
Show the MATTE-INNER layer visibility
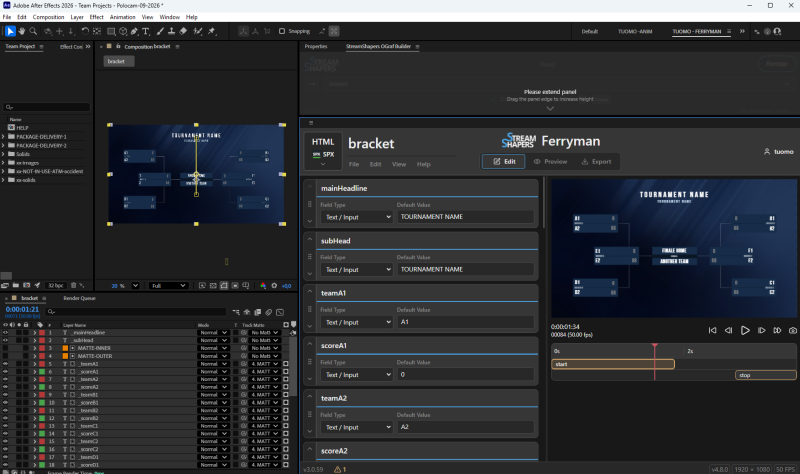point(5,348)
